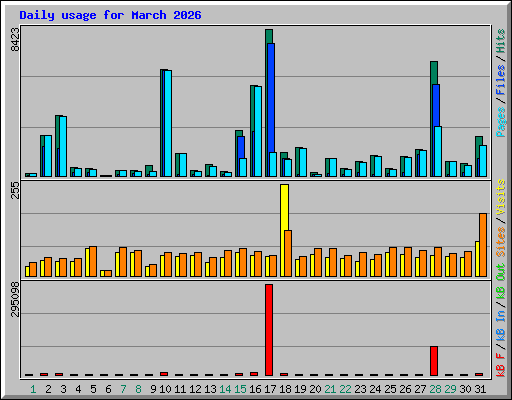Click the red "kB F" legend label

pos(501,365)
